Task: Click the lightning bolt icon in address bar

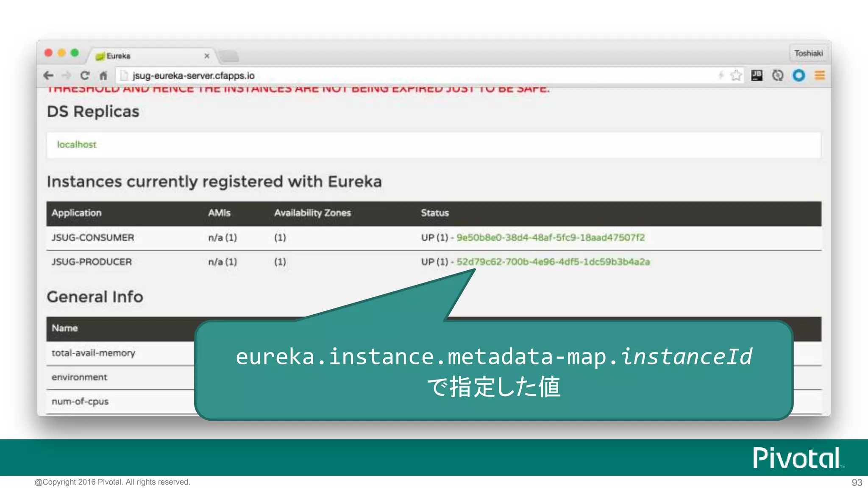Action: tap(721, 75)
